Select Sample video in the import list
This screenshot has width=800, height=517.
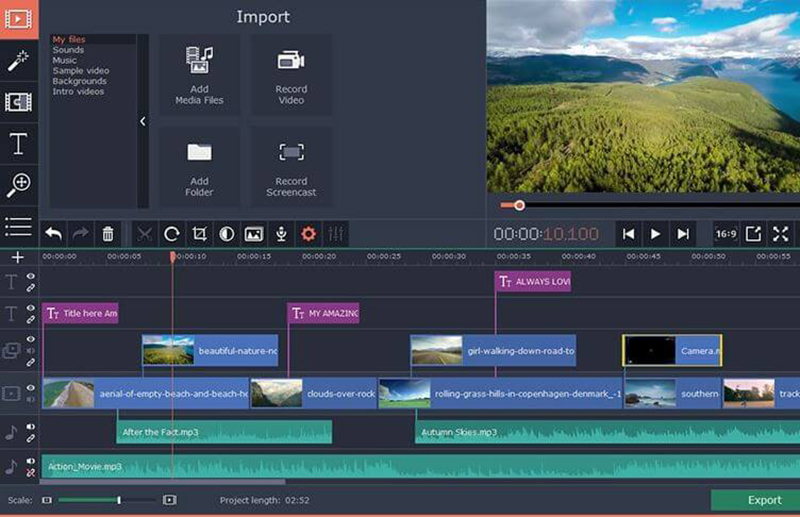(x=80, y=71)
